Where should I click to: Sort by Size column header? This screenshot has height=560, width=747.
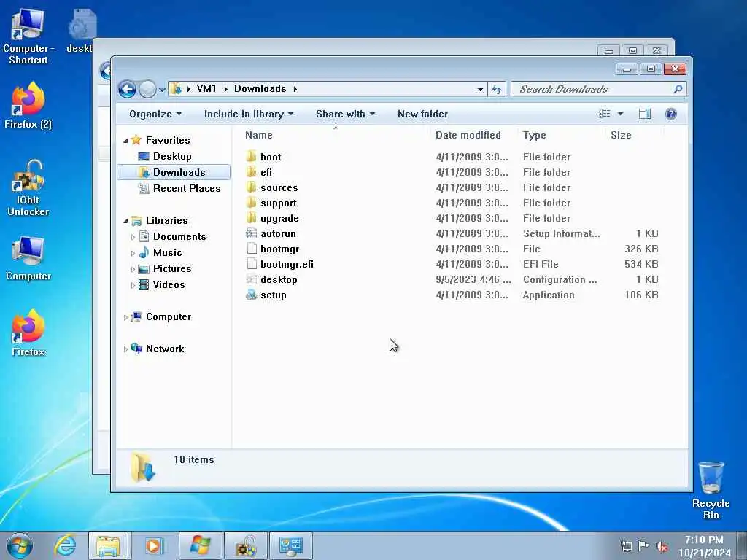click(x=621, y=135)
